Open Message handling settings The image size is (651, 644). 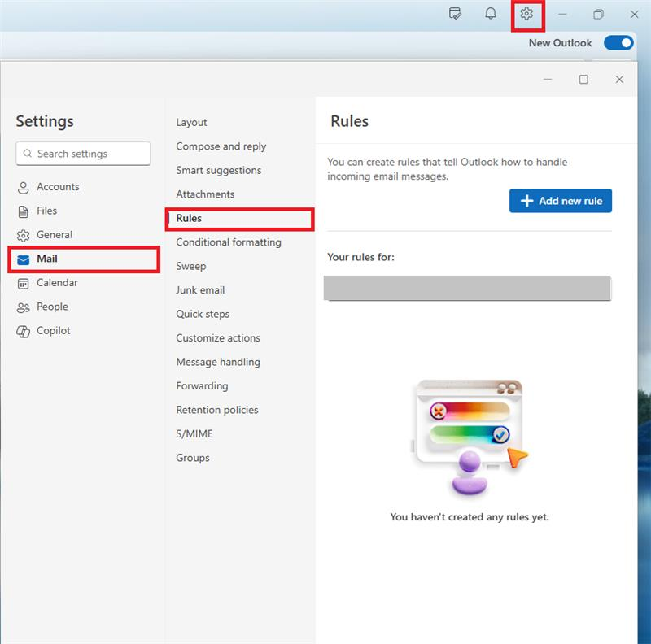(x=218, y=363)
